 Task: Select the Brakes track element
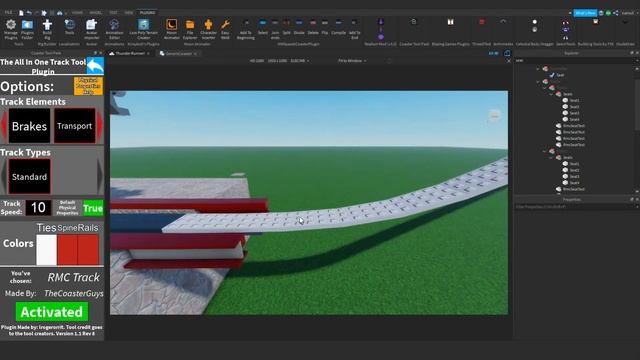pos(29,126)
